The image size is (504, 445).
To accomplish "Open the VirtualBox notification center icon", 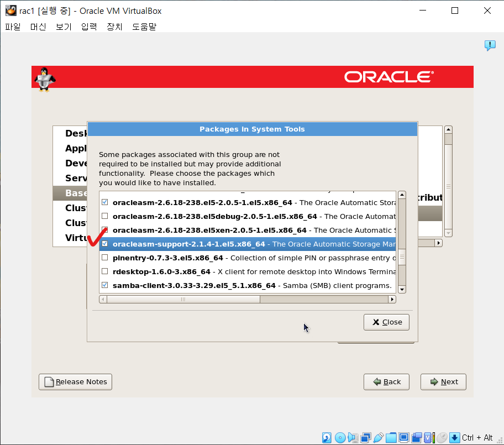I will click(490, 45).
